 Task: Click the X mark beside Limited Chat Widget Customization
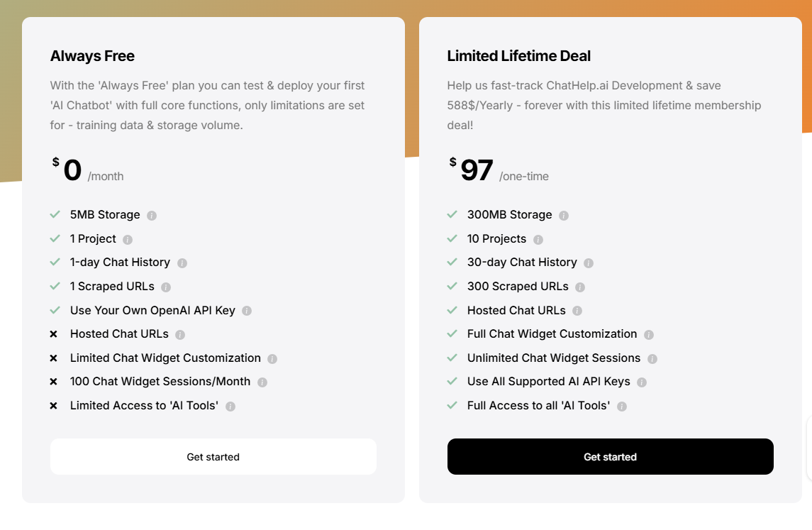pyautogui.click(x=54, y=358)
